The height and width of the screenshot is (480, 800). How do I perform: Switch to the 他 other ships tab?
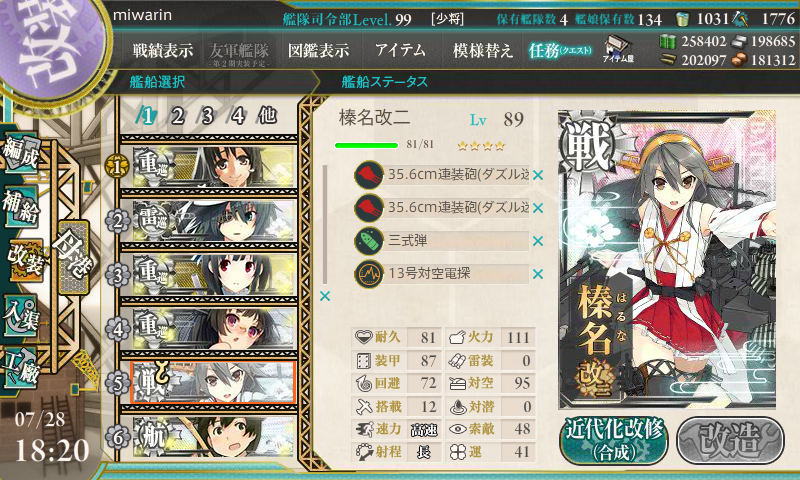[x=267, y=116]
